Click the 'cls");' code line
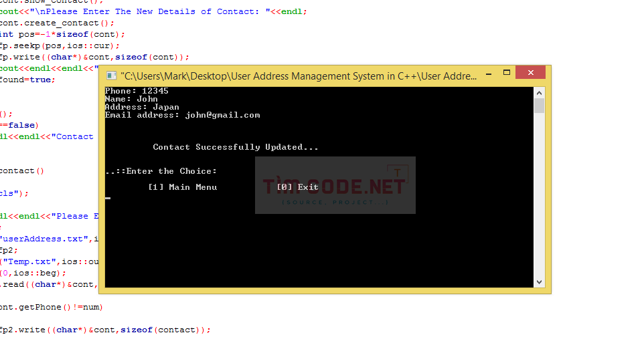 tap(14, 193)
